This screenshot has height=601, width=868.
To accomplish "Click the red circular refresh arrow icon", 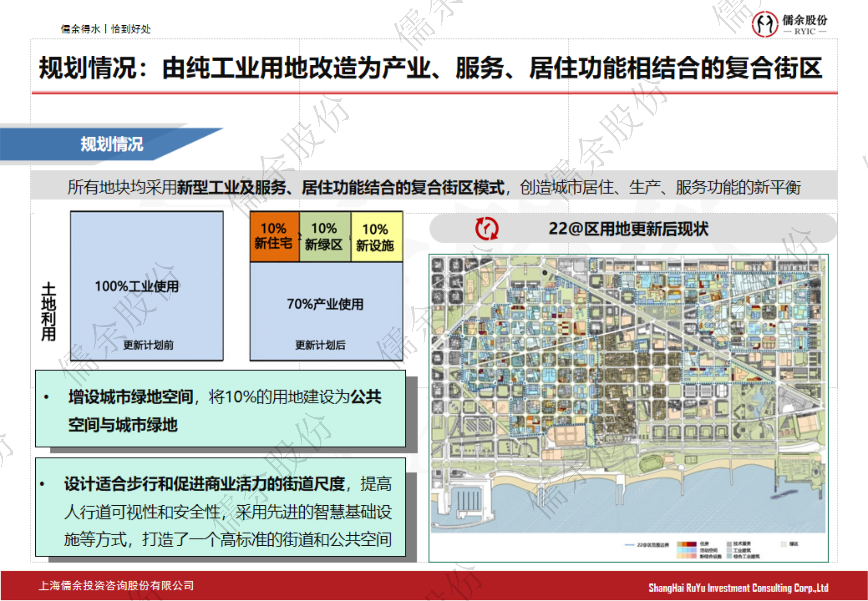I will [x=486, y=229].
